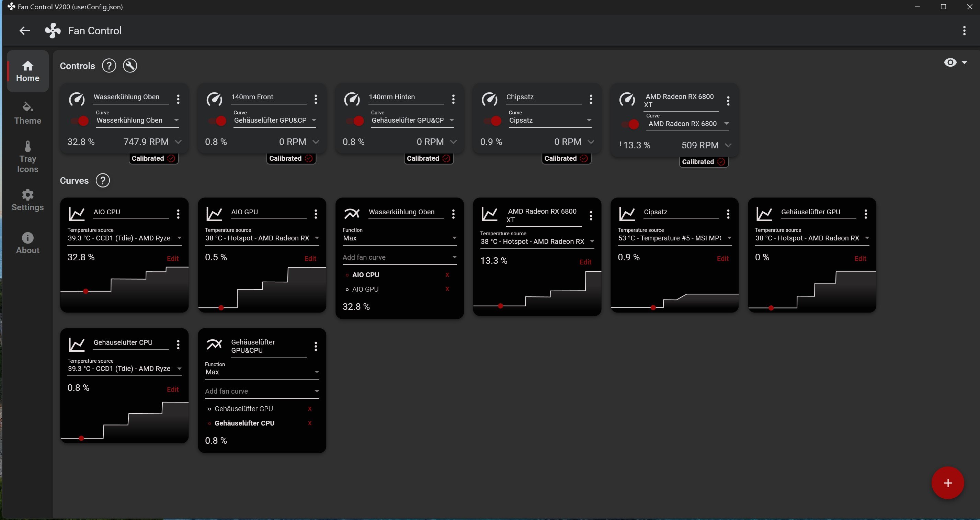980x520 pixels.
Task: Open the Controls help question mark
Action: pos(109,66)
